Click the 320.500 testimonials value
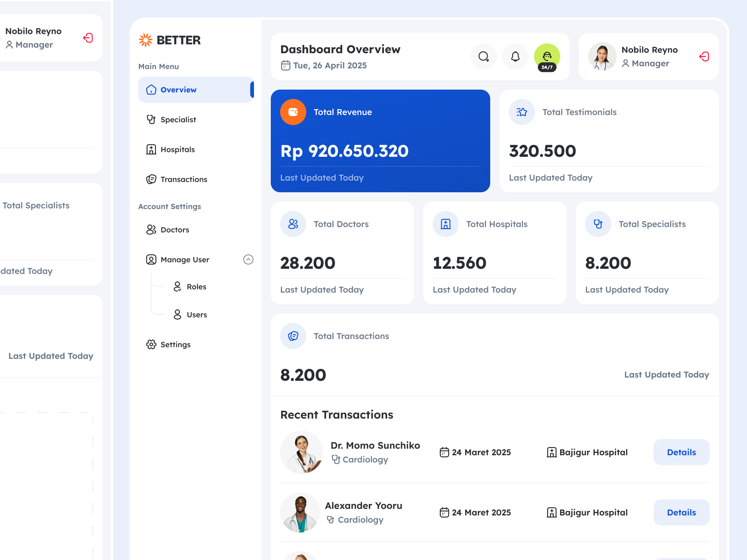 [x=542, y=151]
